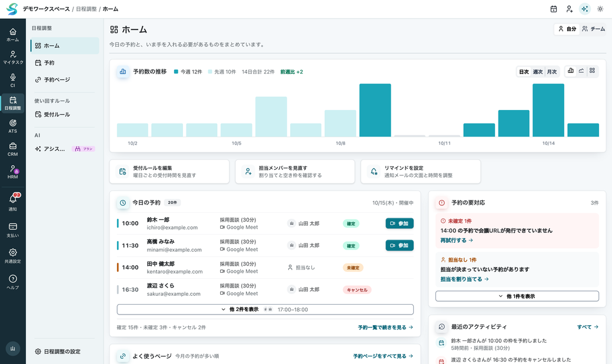Switch chart to bar chart view

[x=571, y=71]
